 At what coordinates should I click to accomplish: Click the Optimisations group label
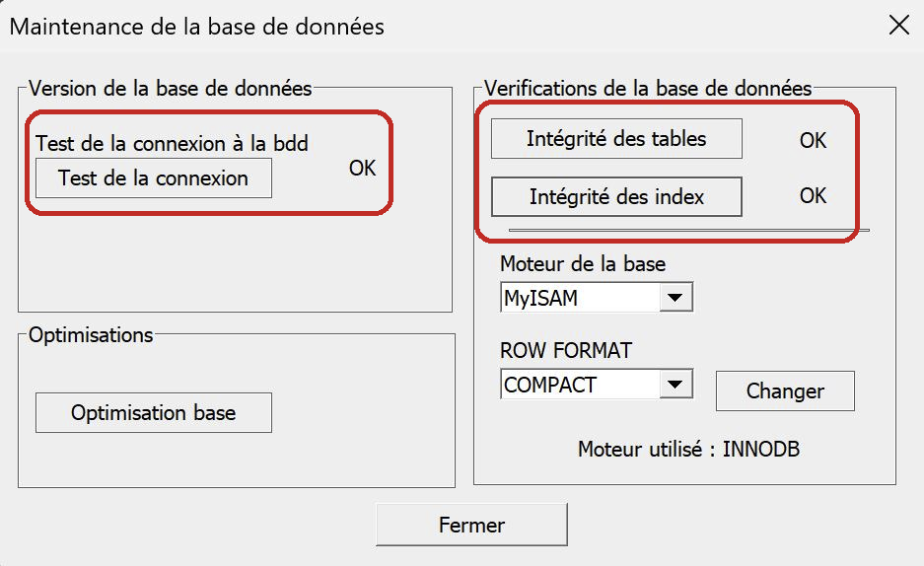point(91,335)
